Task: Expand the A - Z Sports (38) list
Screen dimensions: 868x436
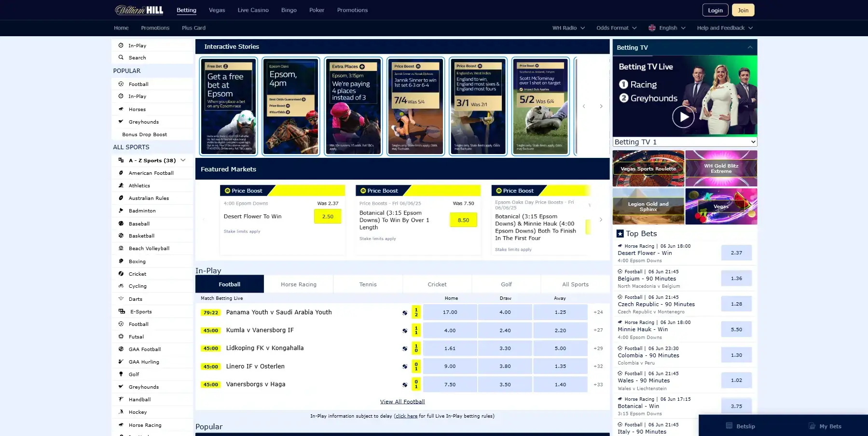Action: click(183, 160)
